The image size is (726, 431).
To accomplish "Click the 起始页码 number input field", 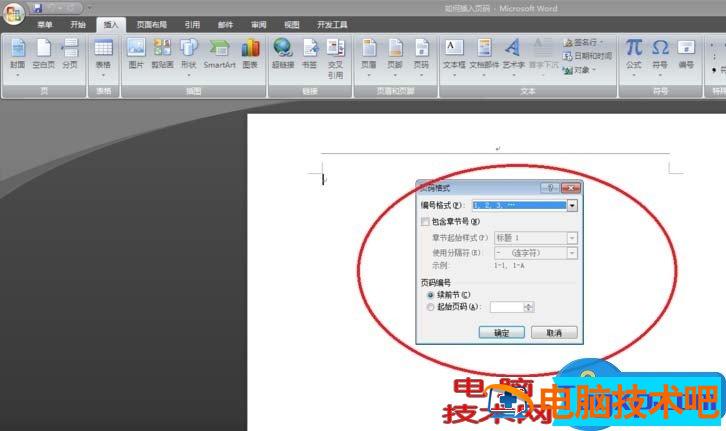I will 507,307.
